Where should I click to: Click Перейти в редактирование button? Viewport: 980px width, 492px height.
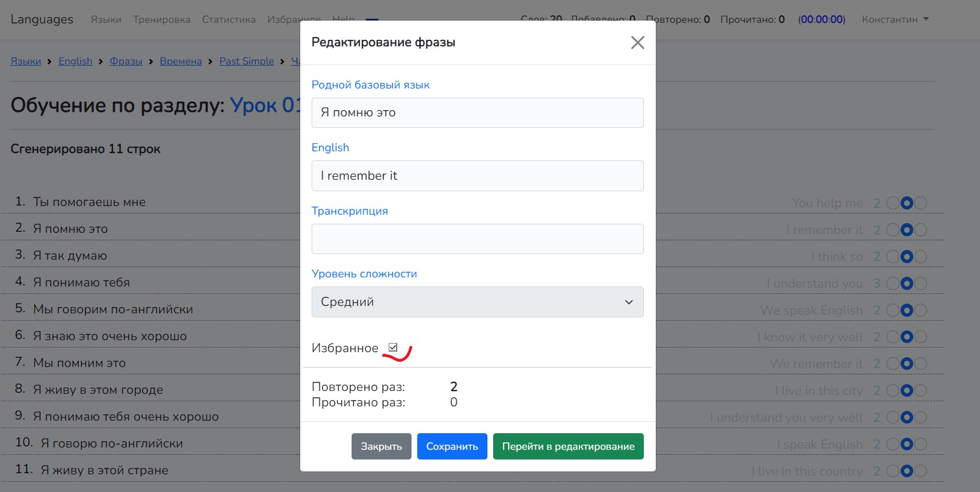point(568,446)
